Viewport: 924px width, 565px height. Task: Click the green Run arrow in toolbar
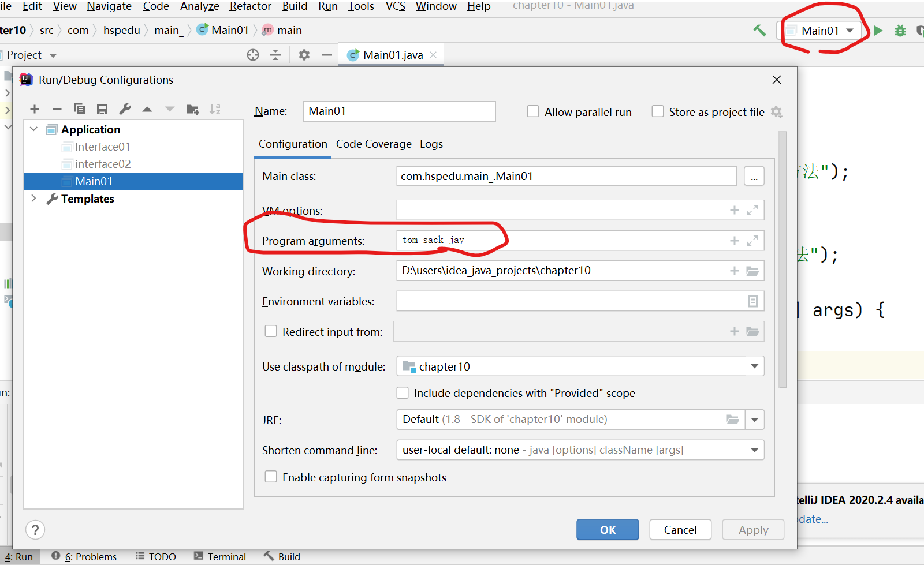click(878, 31)
